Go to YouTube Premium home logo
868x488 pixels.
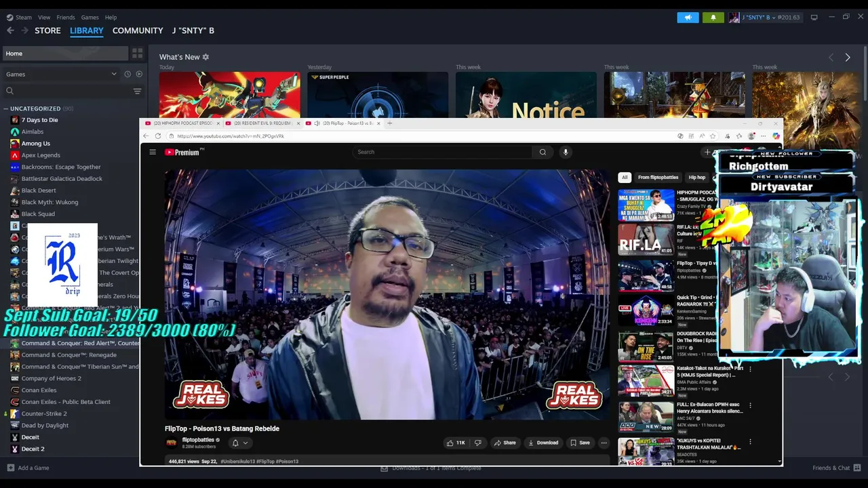182,152
